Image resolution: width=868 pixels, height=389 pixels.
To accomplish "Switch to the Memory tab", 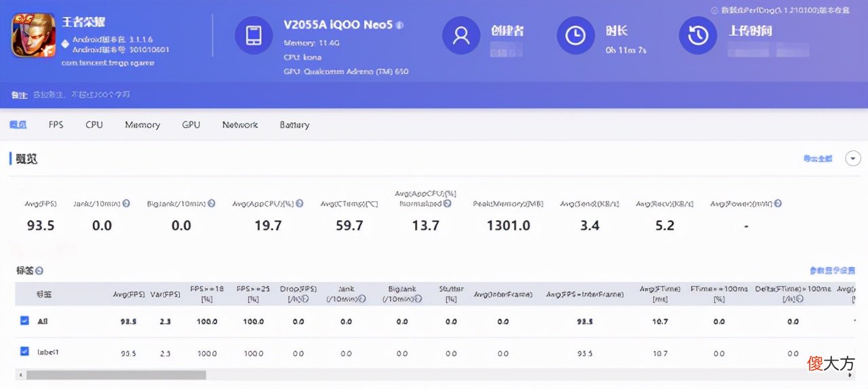I will (x=142, y=125).
